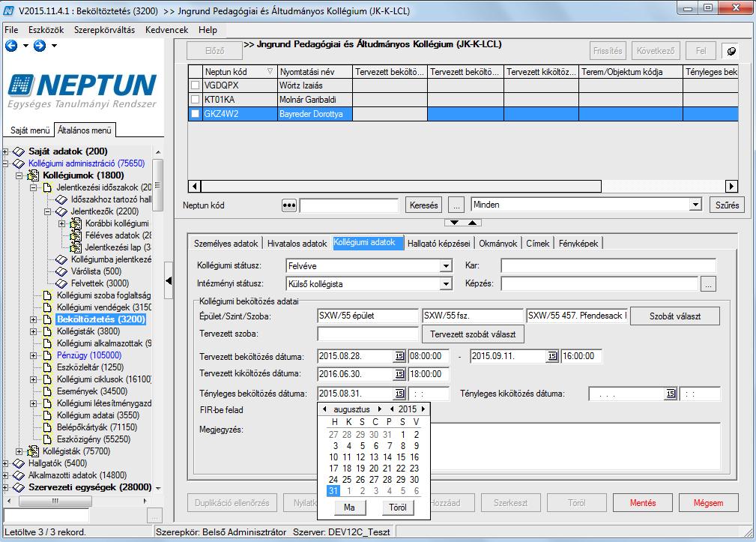Expand the Pénzügy (105000) tree node
The width and height of the screenshot is (756, 542).
pyautogui.click(x=33, y=355)
